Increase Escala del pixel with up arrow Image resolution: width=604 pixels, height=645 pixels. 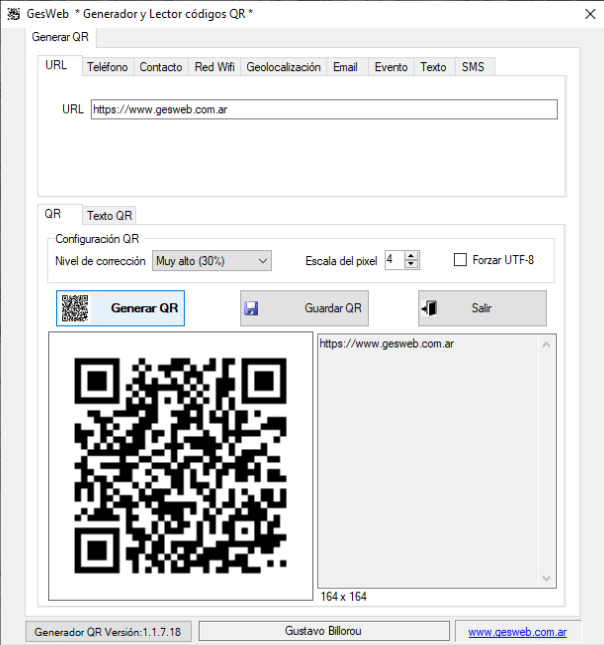(411, 256)
